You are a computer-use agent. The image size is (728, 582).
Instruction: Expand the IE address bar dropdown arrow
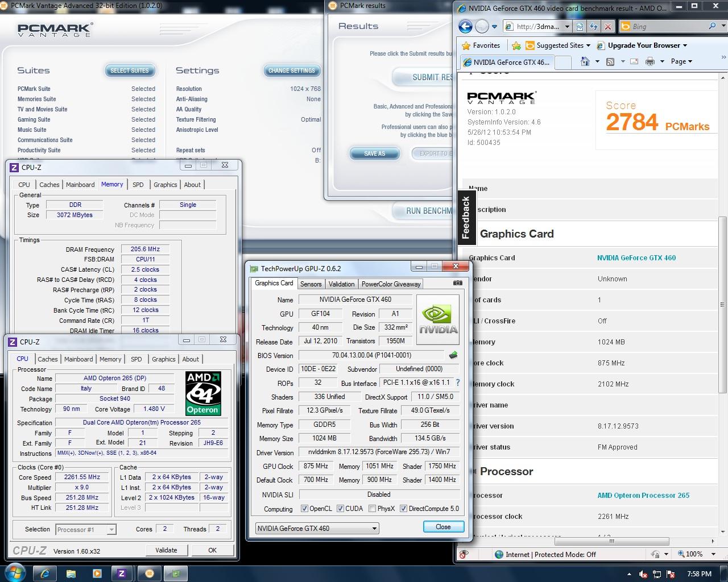click(x=567, y=27)
